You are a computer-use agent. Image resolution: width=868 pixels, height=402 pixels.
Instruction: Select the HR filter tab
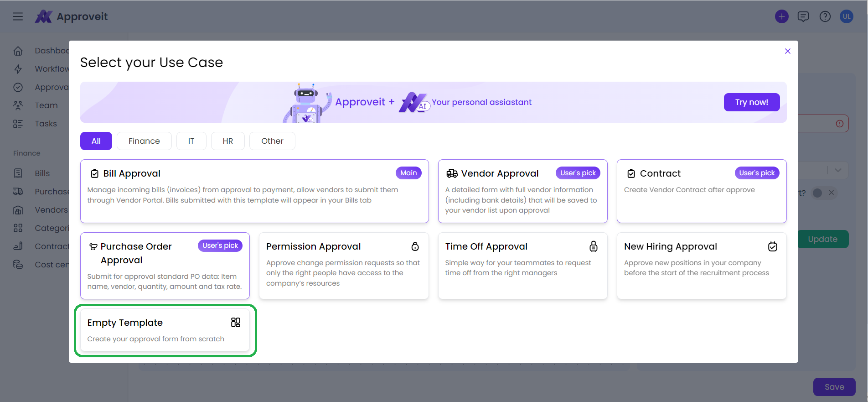pos(228,141)
